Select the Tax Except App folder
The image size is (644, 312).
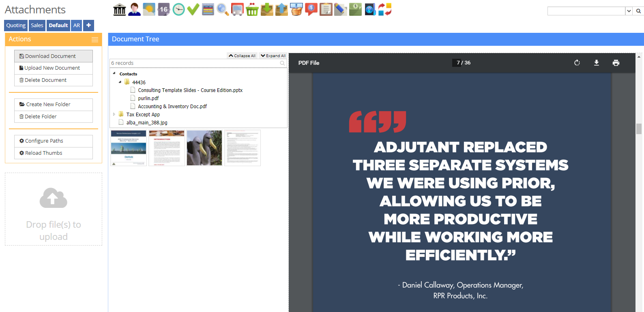(x=143, y=115)
